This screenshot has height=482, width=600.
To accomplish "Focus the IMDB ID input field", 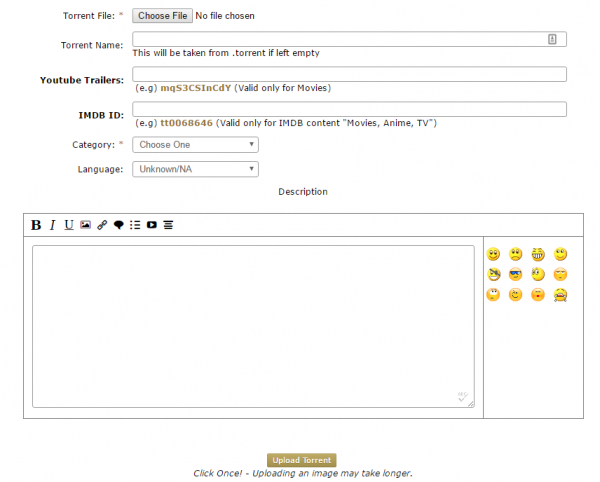I will (349, 110).
